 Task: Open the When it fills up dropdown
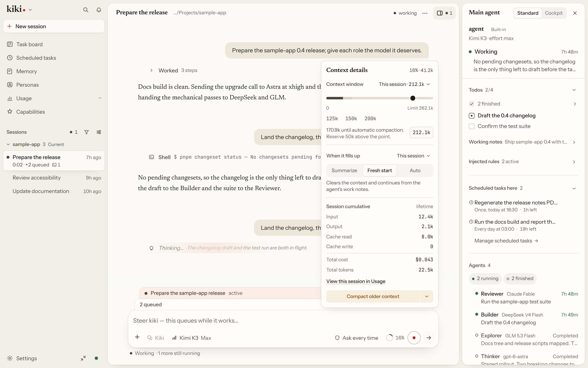(x=414, y=156)
